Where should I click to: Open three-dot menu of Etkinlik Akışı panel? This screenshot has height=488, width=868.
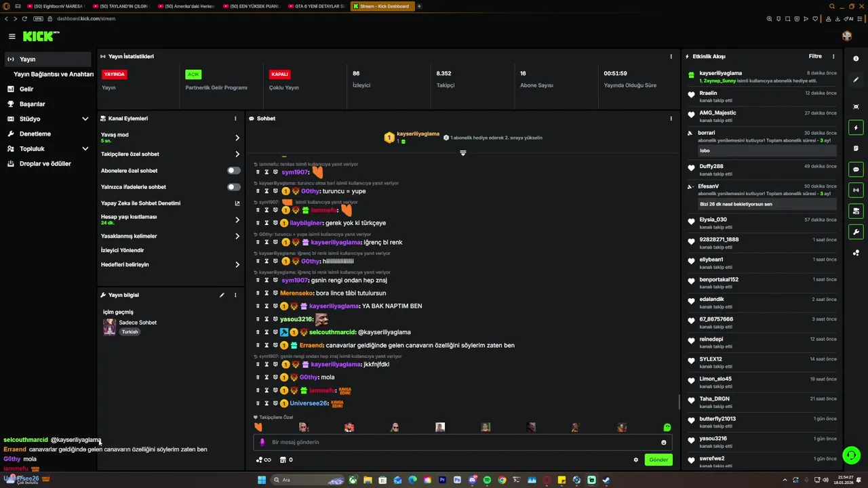pyautogui.click(x=833, y=56)
